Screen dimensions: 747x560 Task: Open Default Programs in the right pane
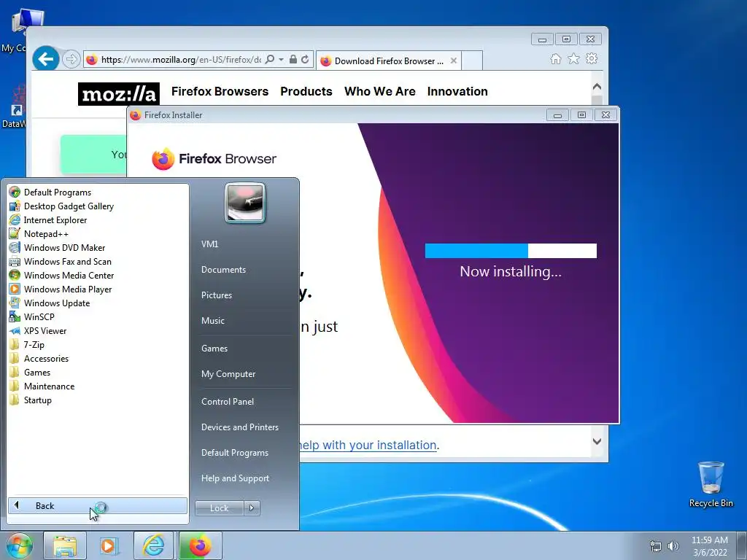point(234,452)
